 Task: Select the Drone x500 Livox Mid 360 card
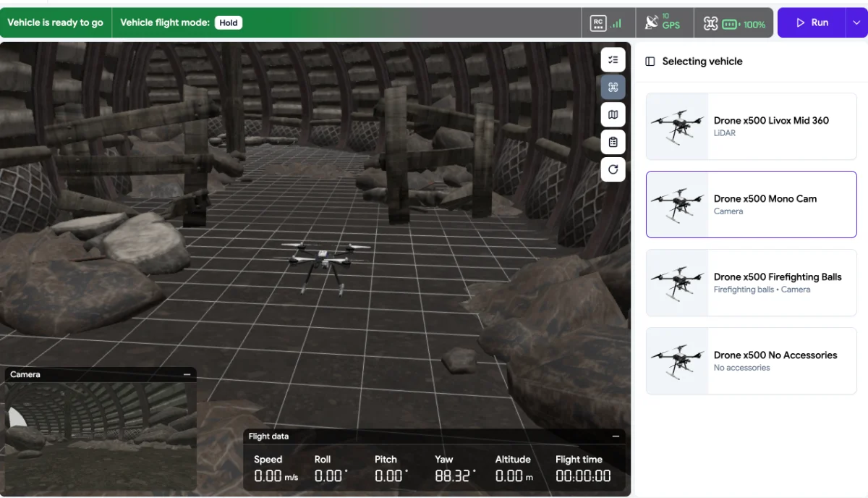coord(752,127)
